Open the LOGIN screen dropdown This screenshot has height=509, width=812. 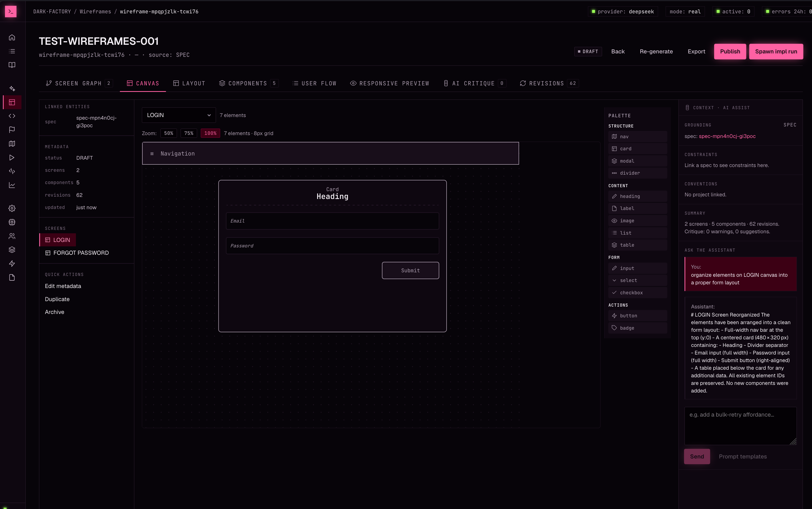click(179, 115)
